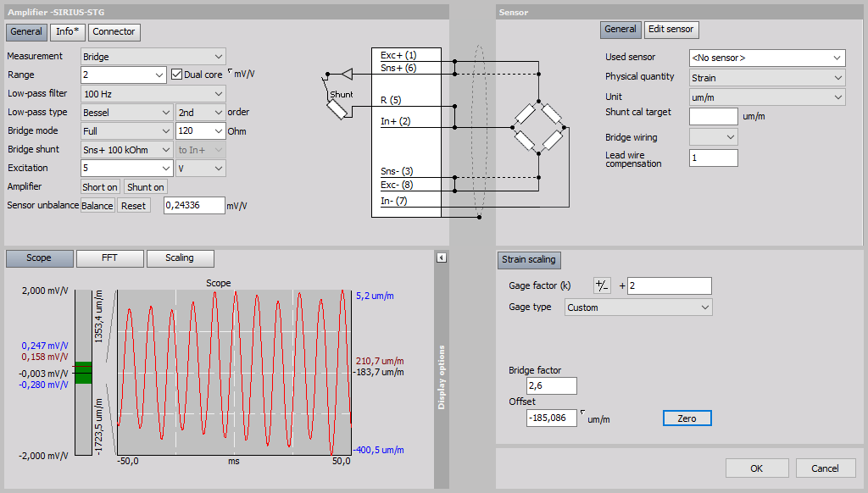The width and height of the screenshot is (868, 493).
Task: Click the vertical Display options bar
Action: coord(441,376)
